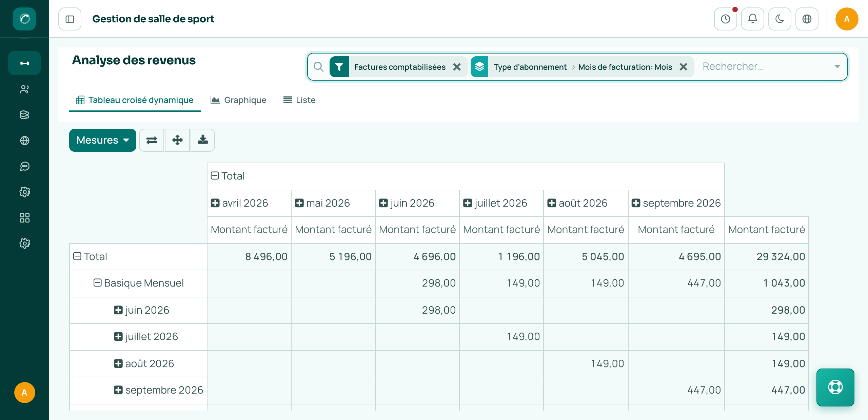Expand all with the four-arrow button
868x420 pixels.
(x=177, y=140)
